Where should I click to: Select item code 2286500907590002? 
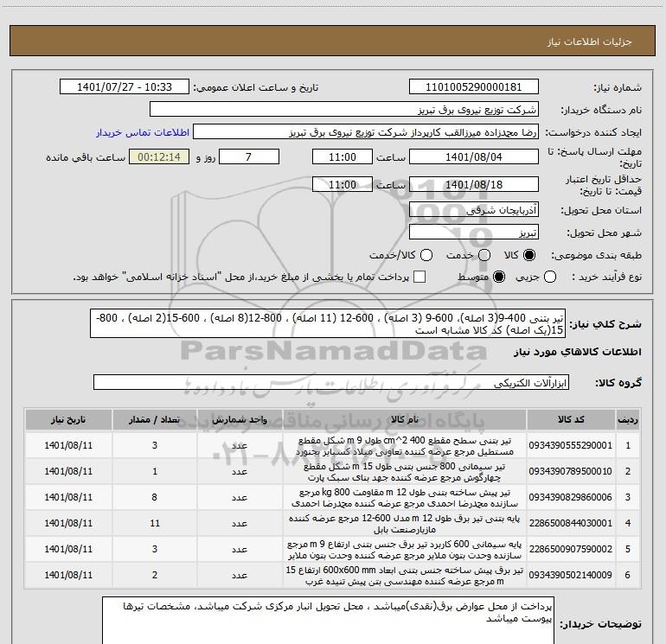point(571,549)
